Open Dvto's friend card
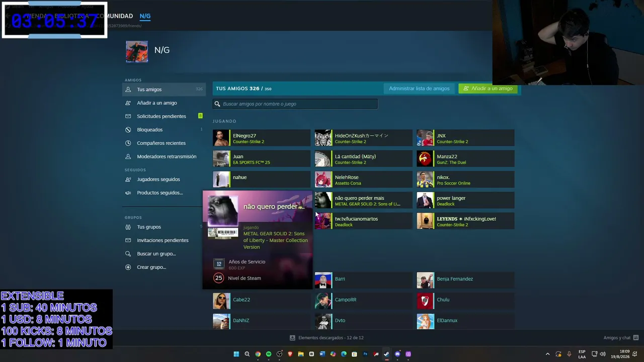This screenshot has height=362, width=644. click(x=364, y=322)
